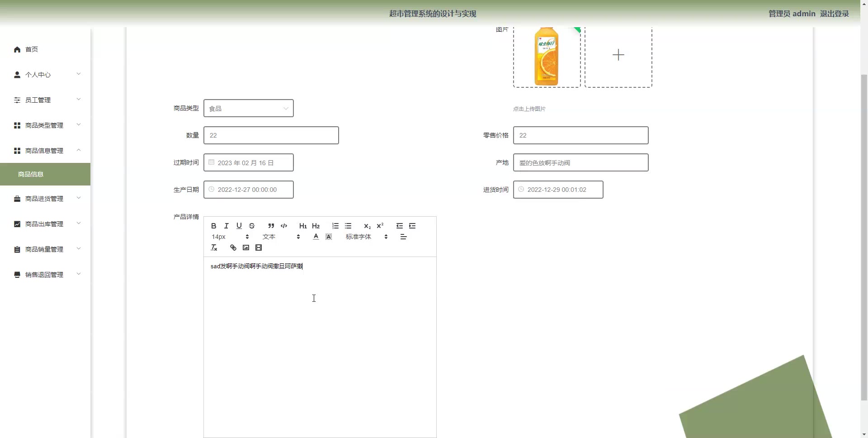Image resolution: width=868 pixels, height=438 pixels.
Task: Insert a blockquote in the editor
Action: click(x=271, y=226)
